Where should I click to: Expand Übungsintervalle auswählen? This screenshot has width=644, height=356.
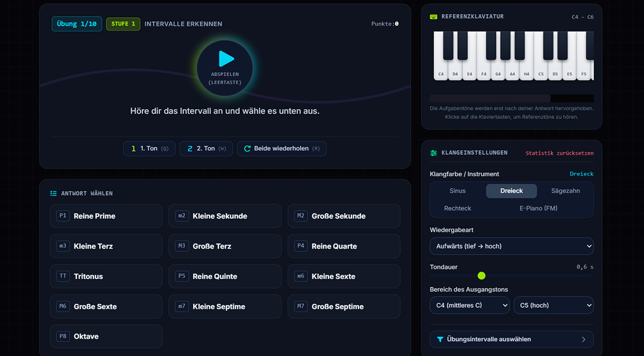pyautogui.click(x=511, y=339)
